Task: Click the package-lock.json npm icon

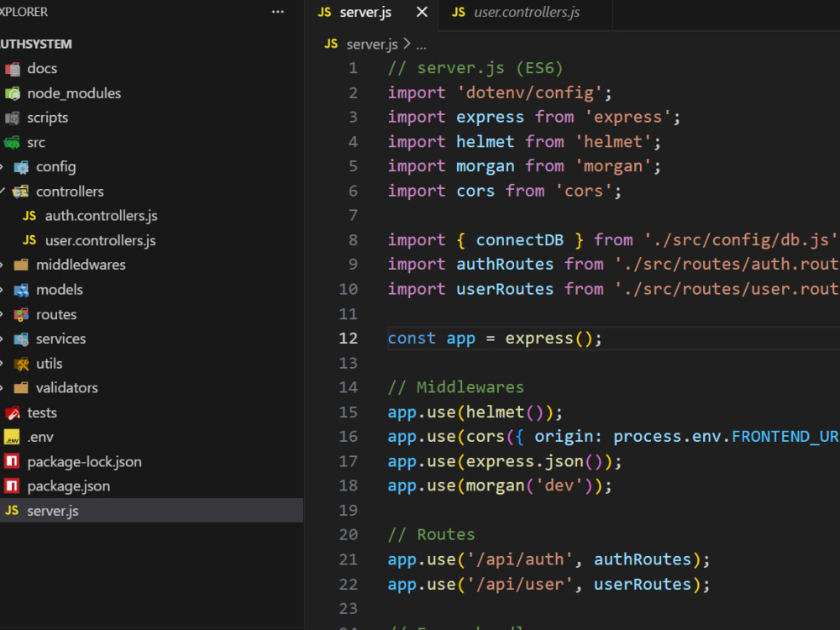Action: pos(12,461)
